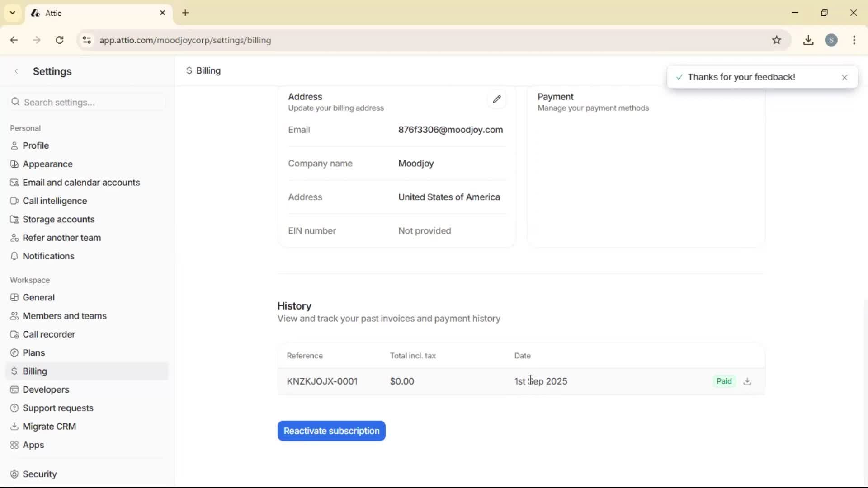Dismiss the feedback toast notification
The height and width of the screenshot is (488, 868).
844,78
